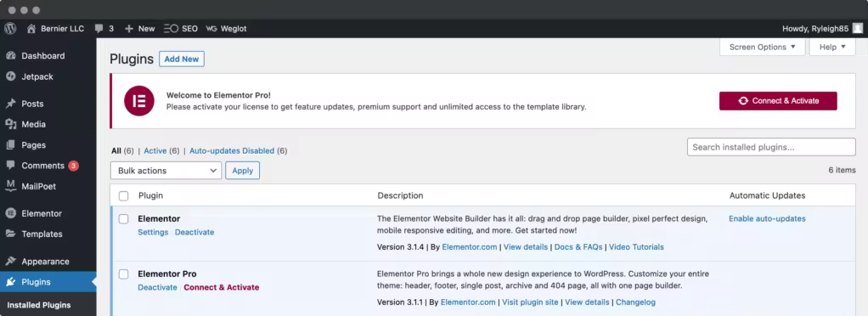
Task: Open the Bernier LLC site name
Action: point(63,28)
